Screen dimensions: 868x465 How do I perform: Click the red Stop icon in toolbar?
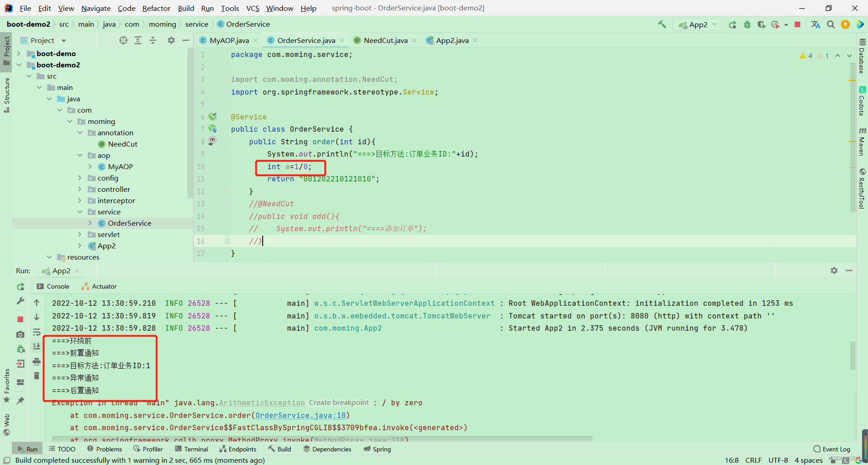point(798,24)
